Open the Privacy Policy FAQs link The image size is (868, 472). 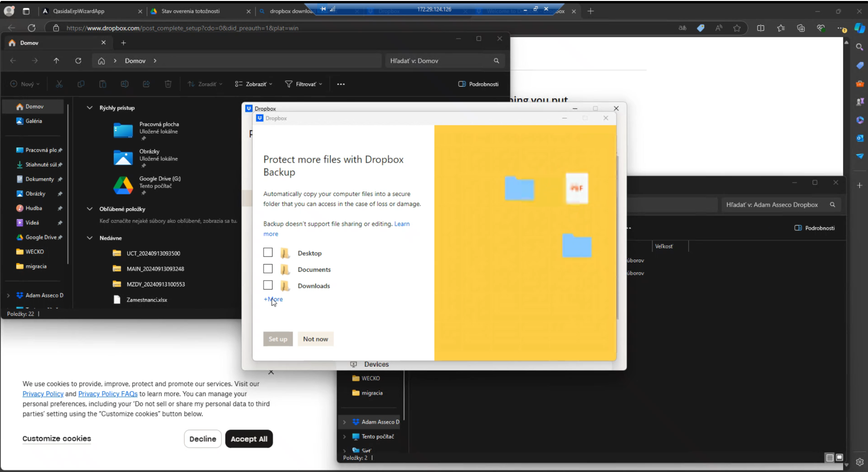pos(108,393)
